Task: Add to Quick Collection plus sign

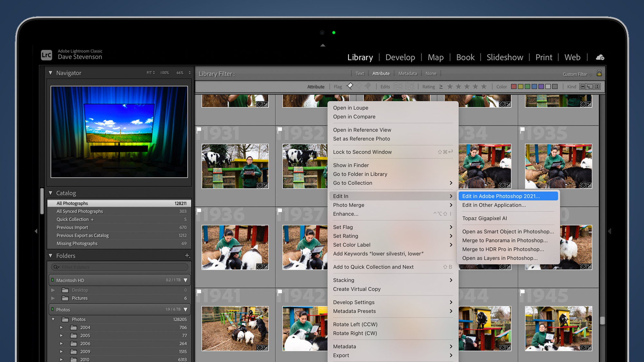Action: point(92,219)
